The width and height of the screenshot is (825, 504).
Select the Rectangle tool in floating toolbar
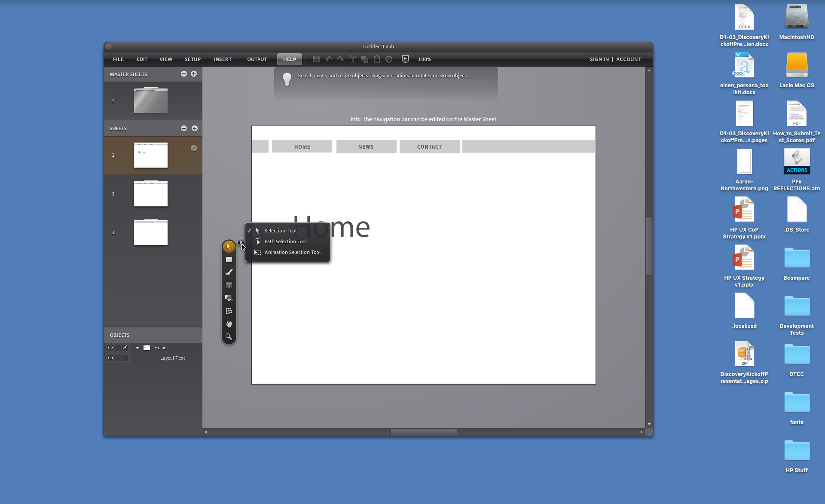coord(229,260)
